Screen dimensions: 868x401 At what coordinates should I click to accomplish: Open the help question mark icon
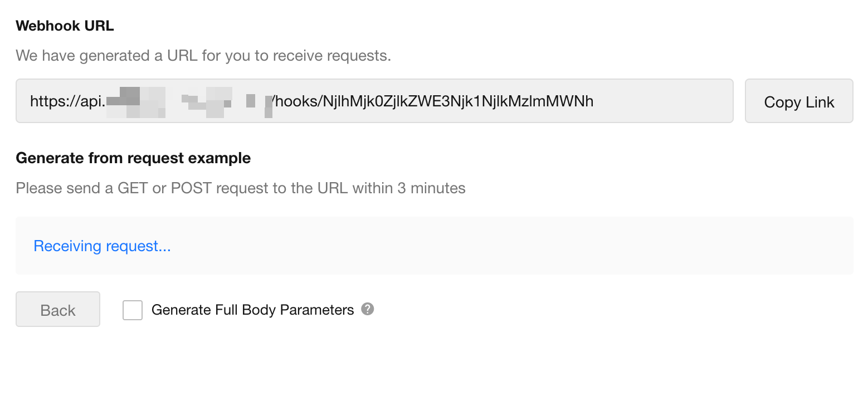[x=367, y=309]
